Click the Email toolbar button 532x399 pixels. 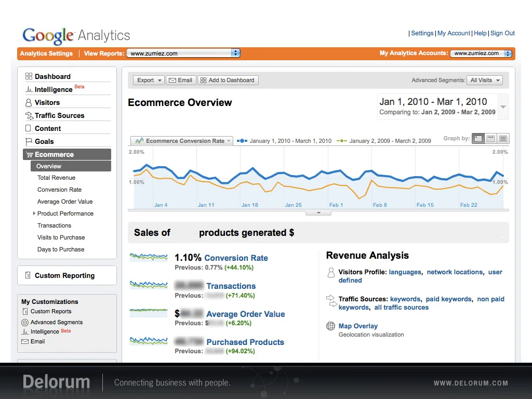tap(181, 80)
